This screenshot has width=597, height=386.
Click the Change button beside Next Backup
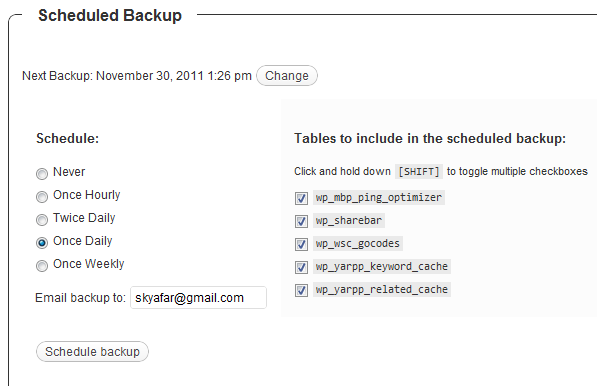pos(287,75)
